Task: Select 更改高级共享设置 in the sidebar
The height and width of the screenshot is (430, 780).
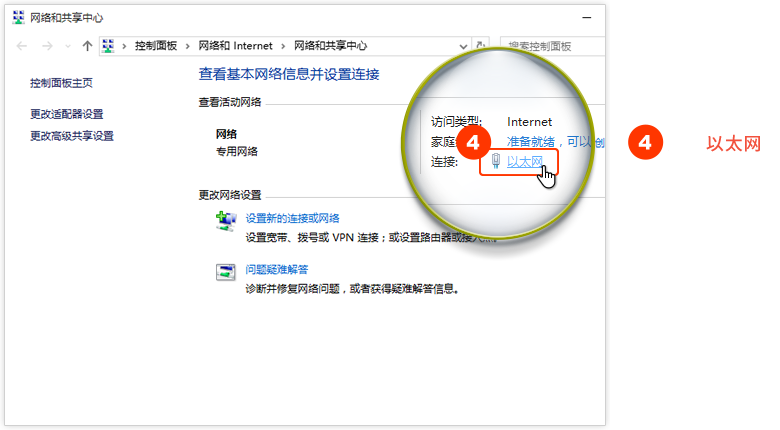Action: (71, 136)
